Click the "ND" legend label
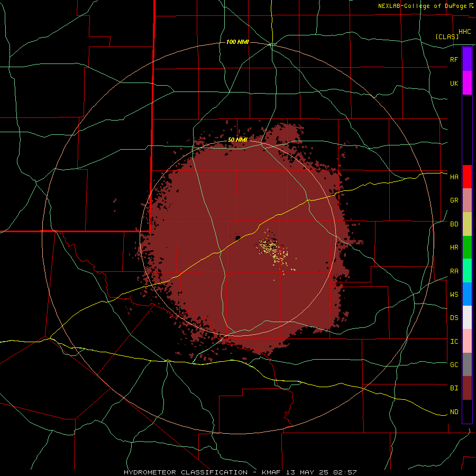Viewport: 476px width, 476px height. click(454, 412)
